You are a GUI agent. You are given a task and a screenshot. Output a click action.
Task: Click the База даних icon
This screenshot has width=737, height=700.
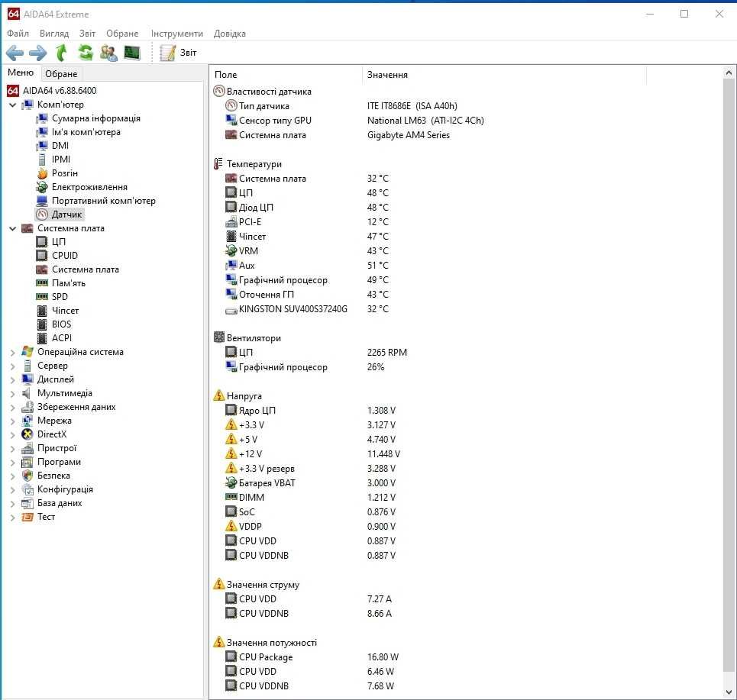[27, 504]
